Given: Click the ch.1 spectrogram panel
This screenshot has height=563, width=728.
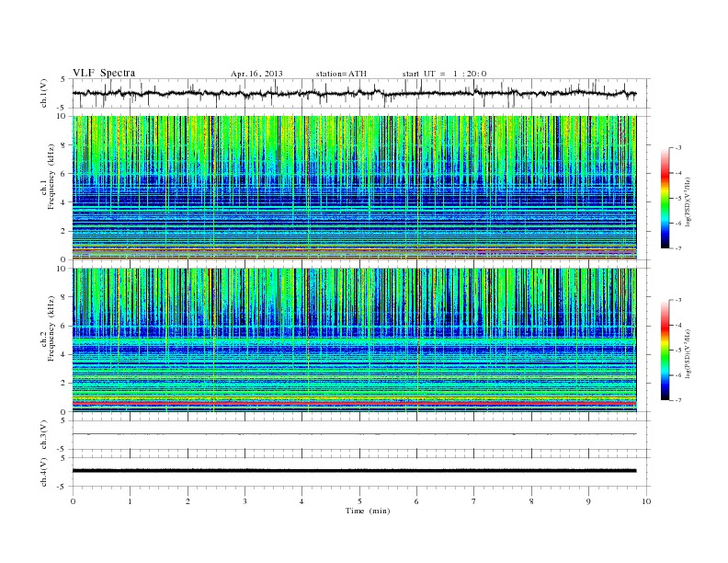Looking at the screenshot, I should pyautogui.click(x=354, y=188).
